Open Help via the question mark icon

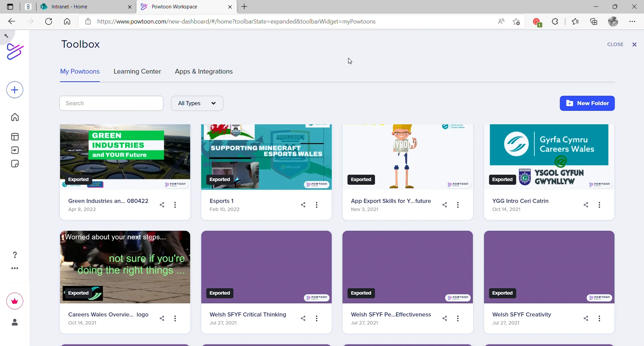(x=14, y=255)
